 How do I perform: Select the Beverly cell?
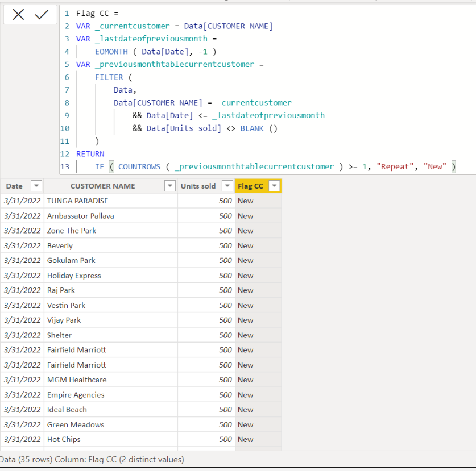click(x=111, y=245)
